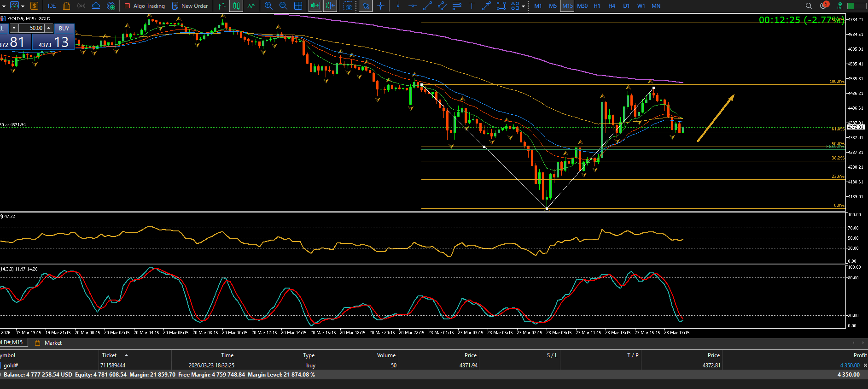Switch timeframe to H1
The image size is (868, 389).
click(x=597, y=6)
